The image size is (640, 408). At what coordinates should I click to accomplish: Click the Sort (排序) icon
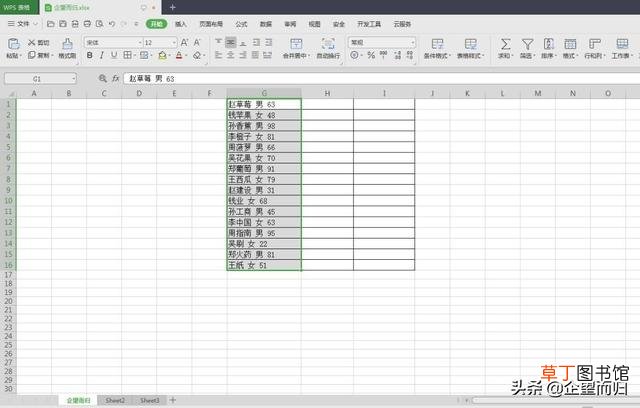[549, 44]
